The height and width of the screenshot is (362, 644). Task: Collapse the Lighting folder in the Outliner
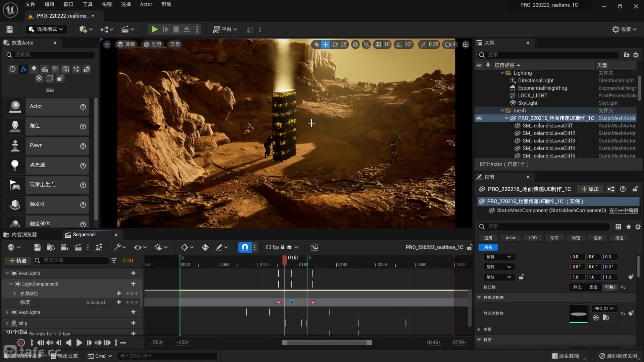(502, 73)
